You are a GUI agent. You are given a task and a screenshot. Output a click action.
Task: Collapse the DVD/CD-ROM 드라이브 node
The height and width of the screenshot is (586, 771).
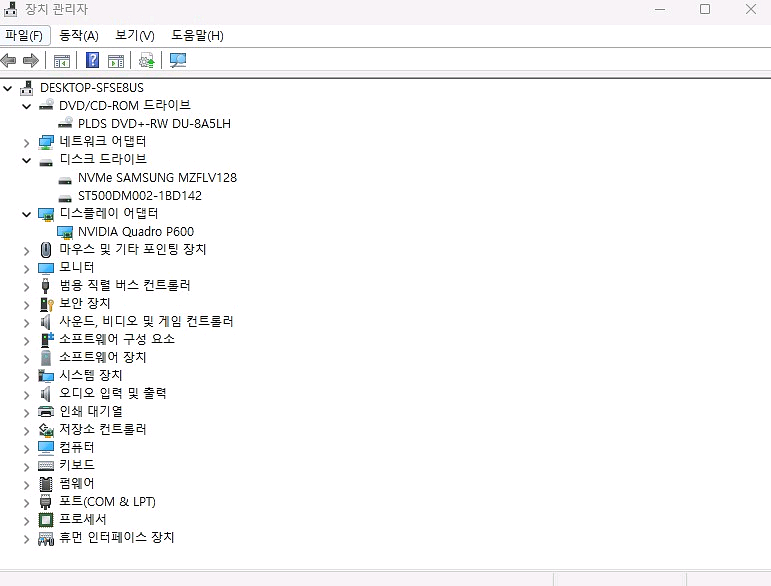27,106
